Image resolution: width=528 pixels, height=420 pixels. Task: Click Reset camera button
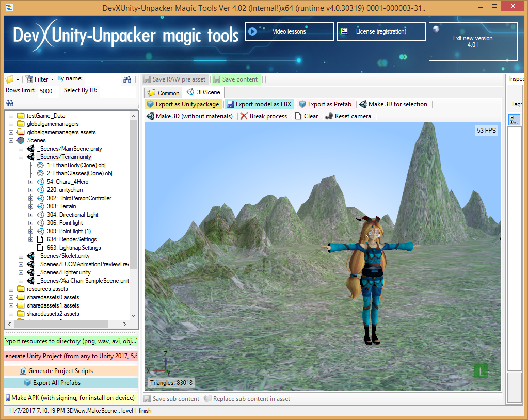348,116
